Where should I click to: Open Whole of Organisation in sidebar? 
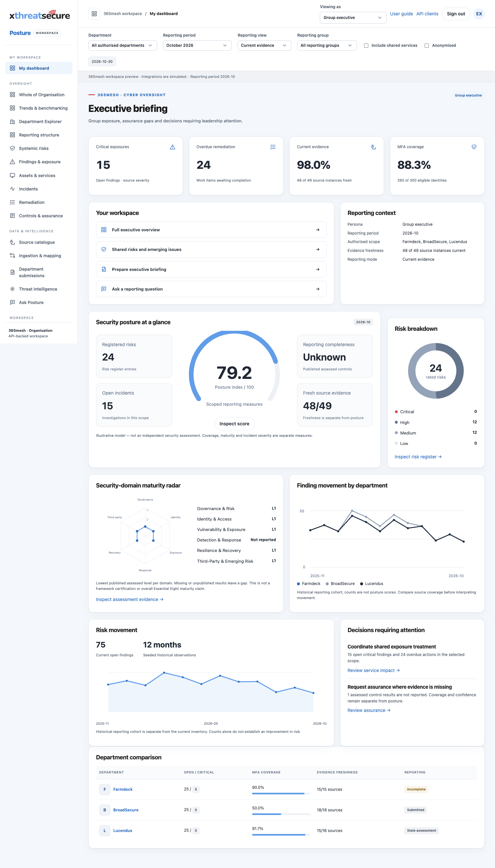(x=39, y=95)
